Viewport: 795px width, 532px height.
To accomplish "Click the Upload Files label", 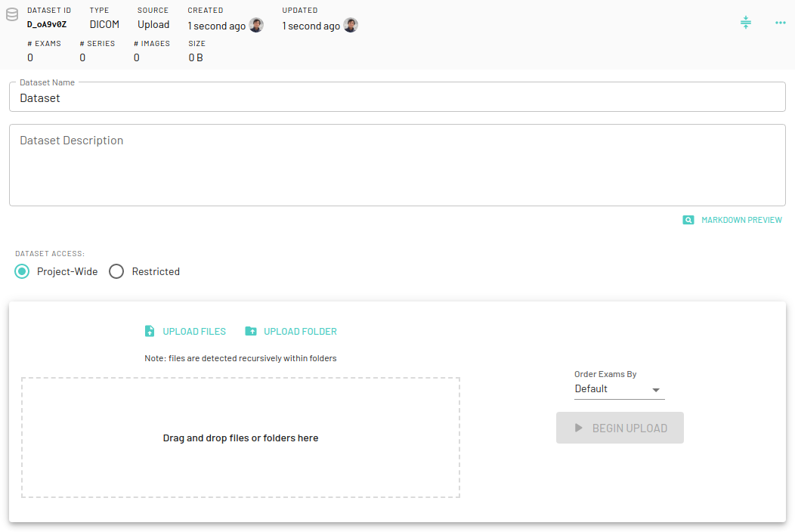I will click(193, 331).
